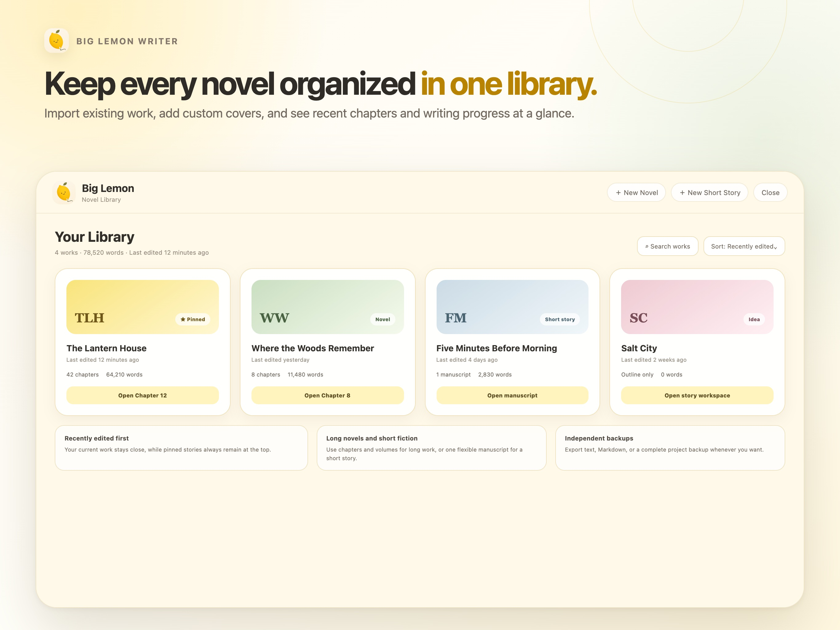Click Long novels and short fiction card

(x=431, y=448)
